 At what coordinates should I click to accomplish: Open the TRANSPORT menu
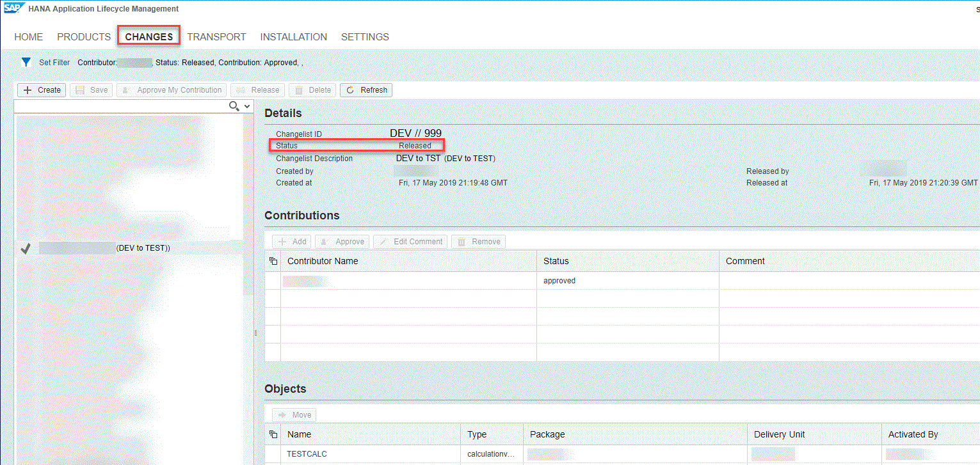pyautogui.click(x=217, y=37)
